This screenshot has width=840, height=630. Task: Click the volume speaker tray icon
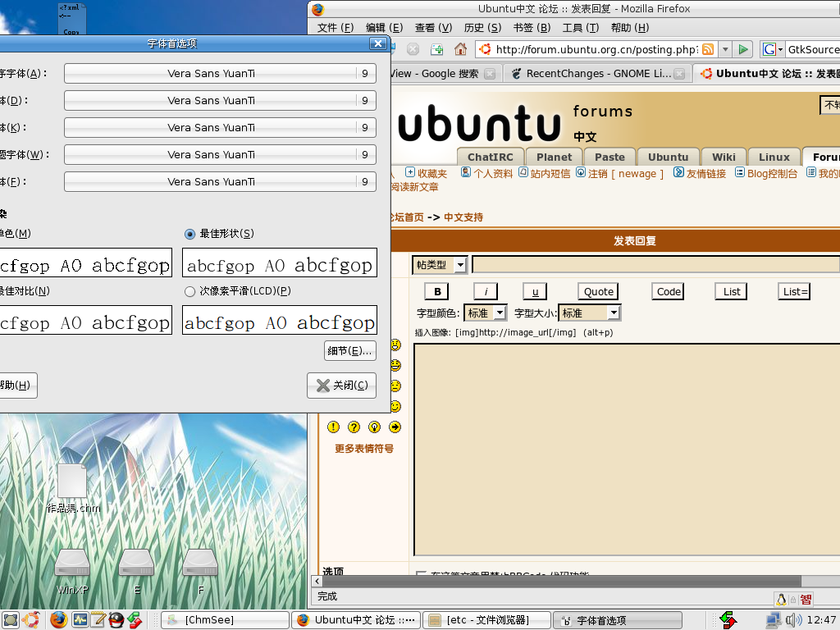coord(793,620)
